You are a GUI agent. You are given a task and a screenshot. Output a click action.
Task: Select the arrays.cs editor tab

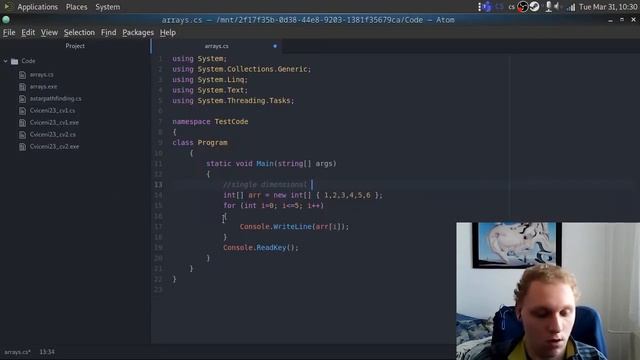click(x=216, y=46)
